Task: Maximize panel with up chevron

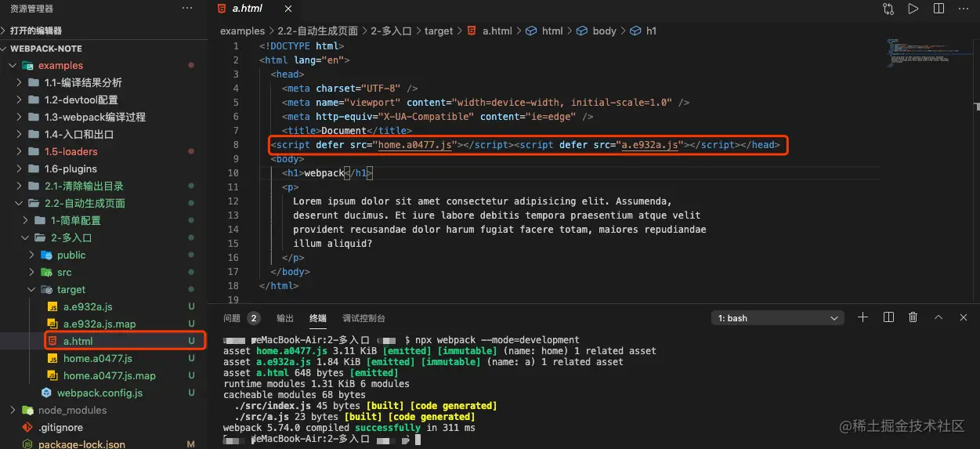Action: [x=938, y=317]
